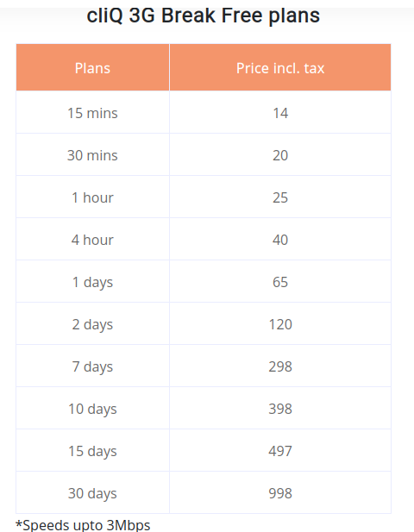Click the Plans column header
The image size is (414, 532).
point(92,67)
